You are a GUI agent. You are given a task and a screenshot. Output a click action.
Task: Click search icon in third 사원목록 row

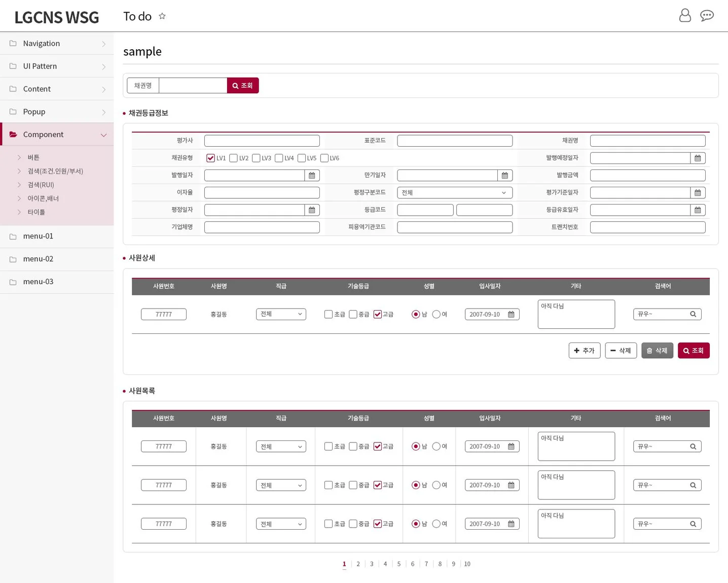point(693,524)
